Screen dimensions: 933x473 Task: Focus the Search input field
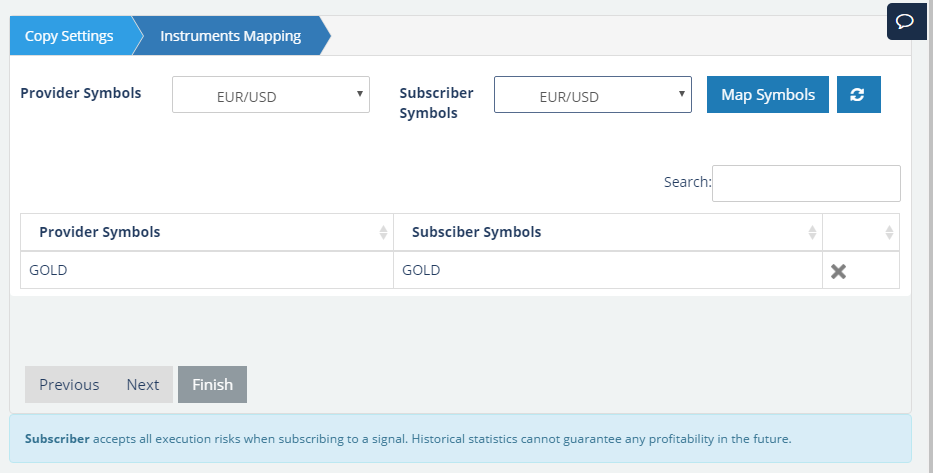pos(806,183)
